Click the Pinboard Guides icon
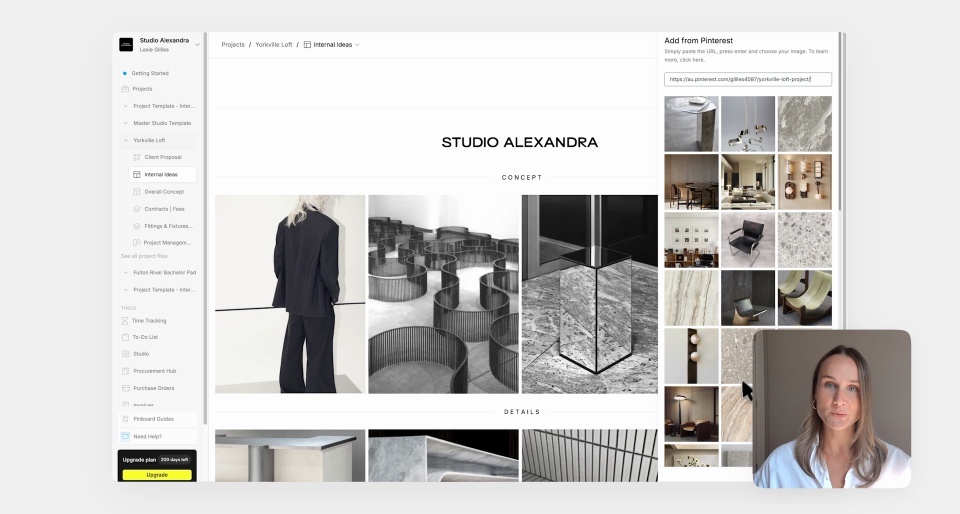Image resolution: width=960 pixels, height=514 pixels. click(125, 419)
